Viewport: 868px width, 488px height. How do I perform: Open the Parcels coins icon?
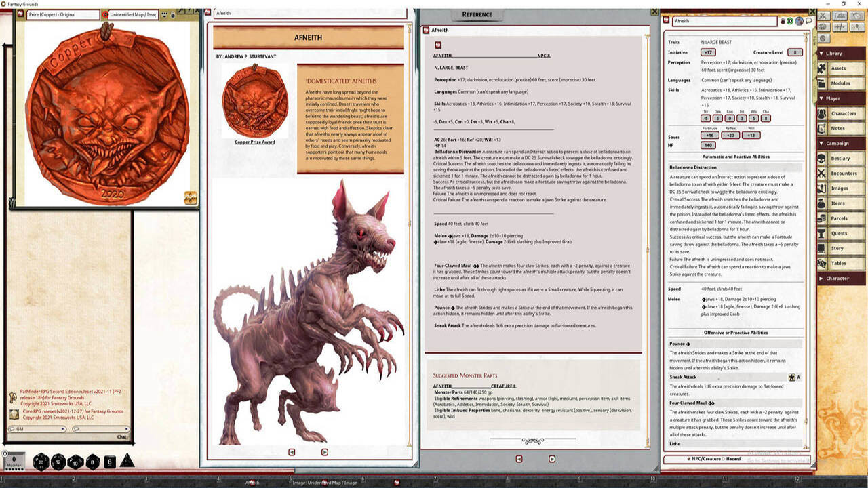click(821, 218)
